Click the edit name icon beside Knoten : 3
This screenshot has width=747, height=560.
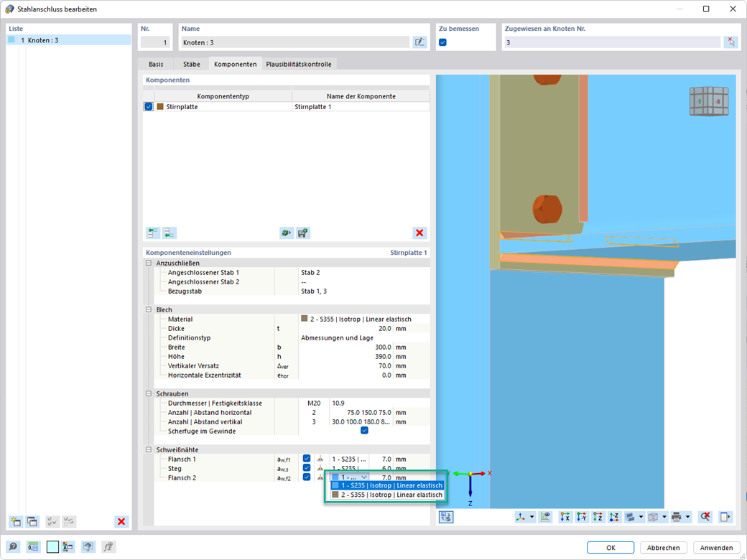419,42
